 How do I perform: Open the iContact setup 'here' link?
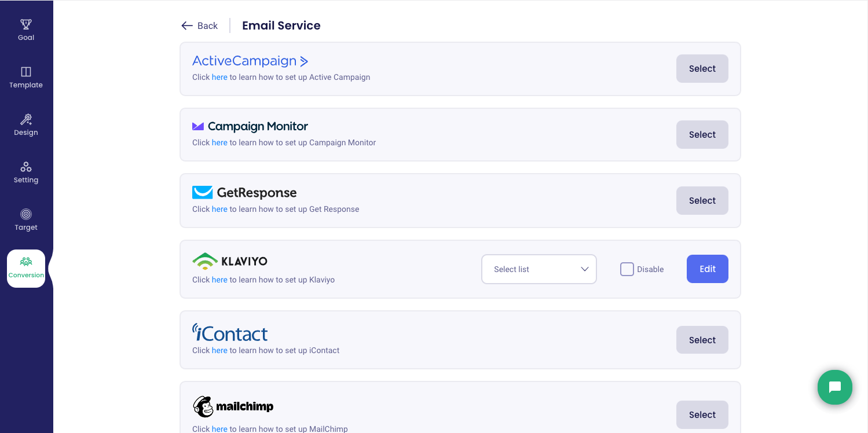point(219,350)
